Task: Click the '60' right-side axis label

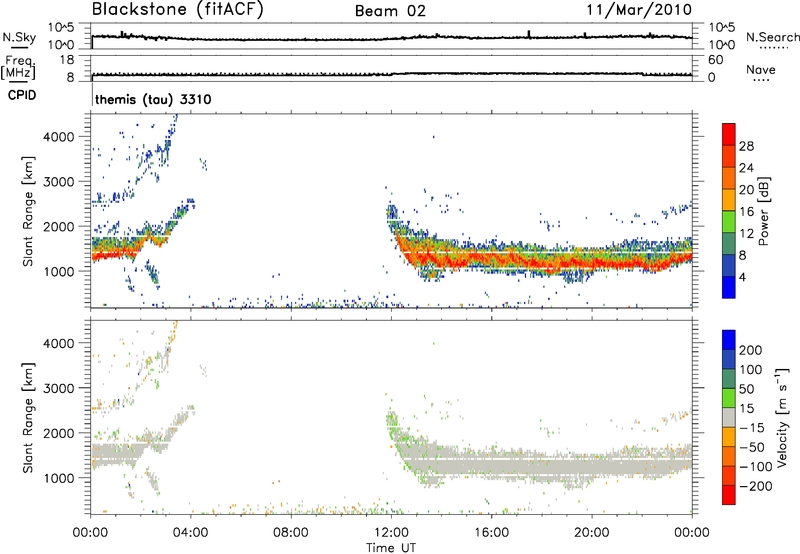Action: [716, 60]
